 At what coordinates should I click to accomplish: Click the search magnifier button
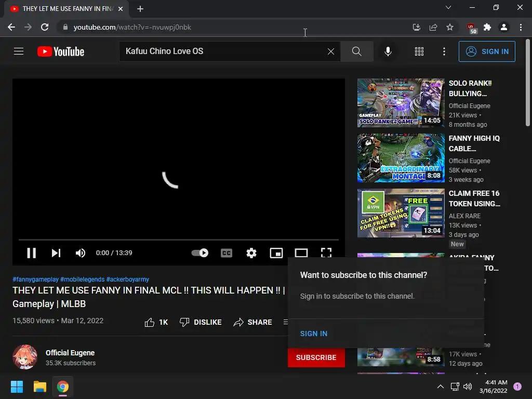[356, 51]
